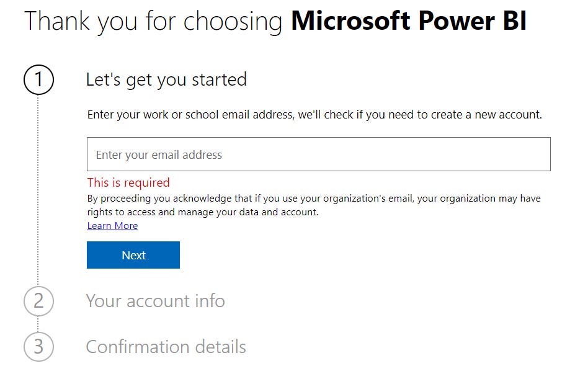The height and width of the screenshot is (371, 588).
Task: Click the 'Your account info' step label
Action: coord(156,302)
